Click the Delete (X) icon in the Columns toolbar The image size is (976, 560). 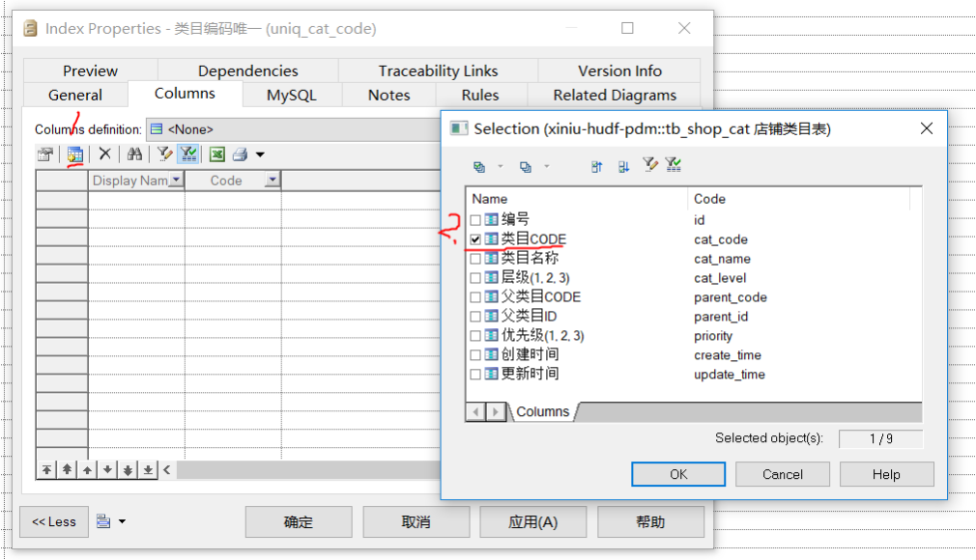105,154
